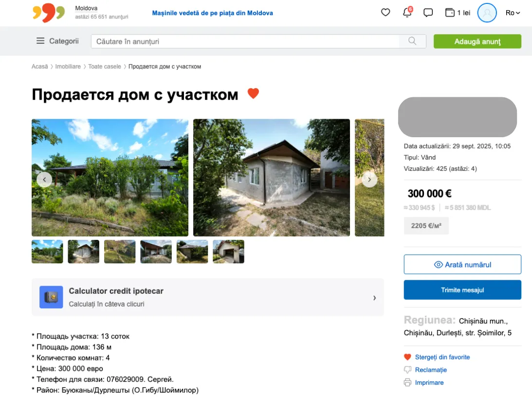Screen dimensions: 532x397
Task: Reveal phone with Arată numărul
Action: pos(462,265)
